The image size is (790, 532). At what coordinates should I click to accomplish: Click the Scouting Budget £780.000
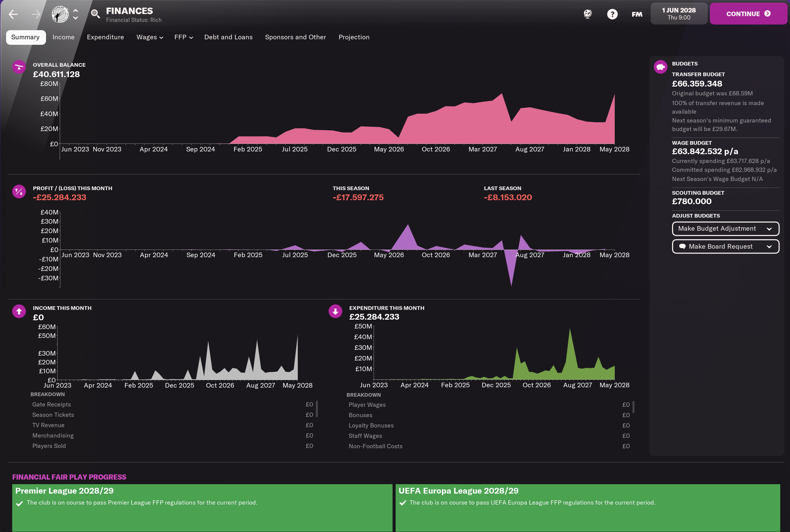pos(692,201)
